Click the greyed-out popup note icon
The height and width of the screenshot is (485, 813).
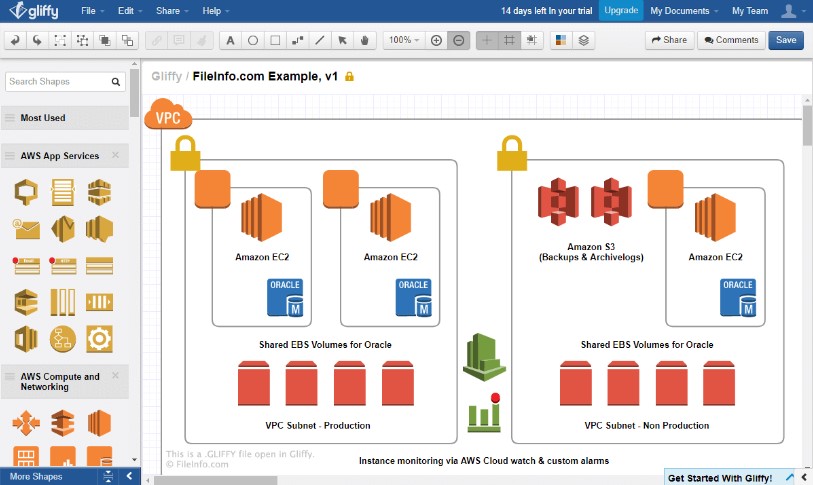(x=179, y=40)
